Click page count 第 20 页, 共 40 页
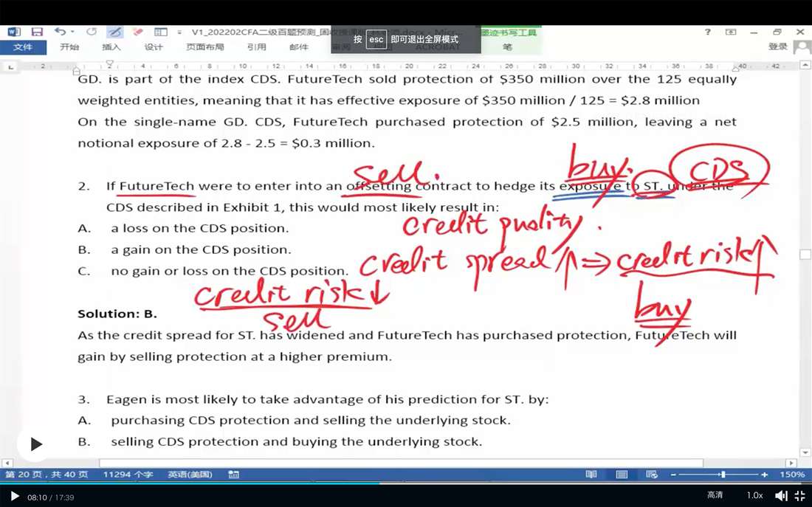812x507 pixels. [x=47, y=475]
